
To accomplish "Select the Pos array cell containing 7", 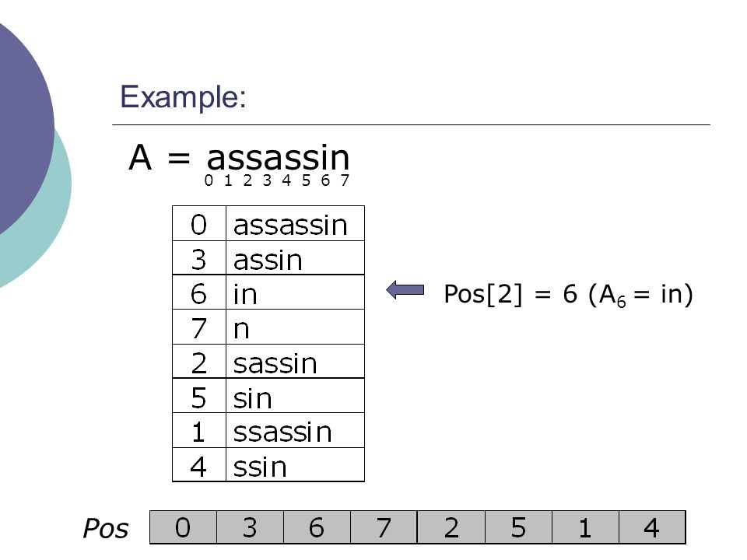I will coord(384,527).
